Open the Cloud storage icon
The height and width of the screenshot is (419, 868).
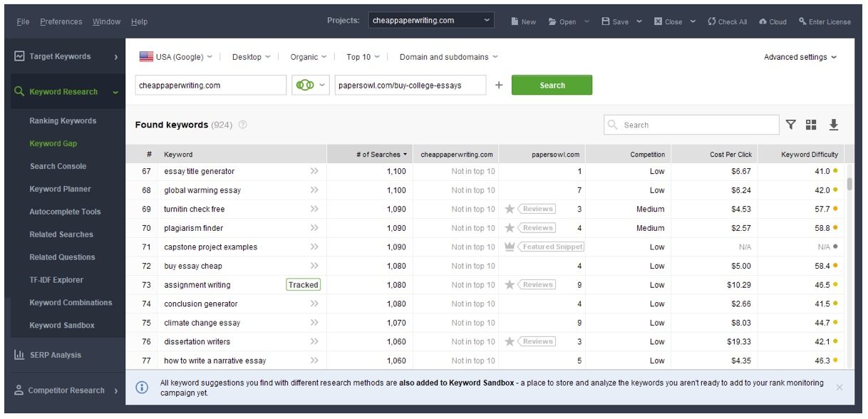[x=763, y=21]
